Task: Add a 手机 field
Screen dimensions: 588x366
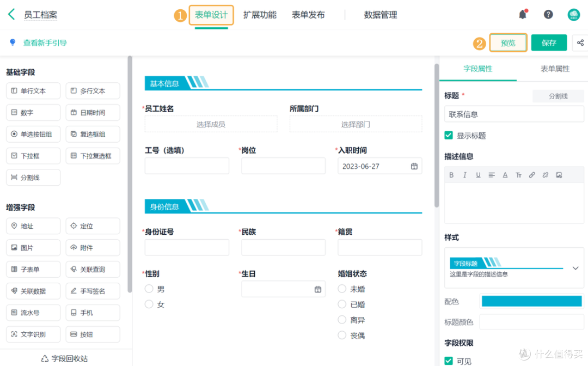Action: (93, 313)
